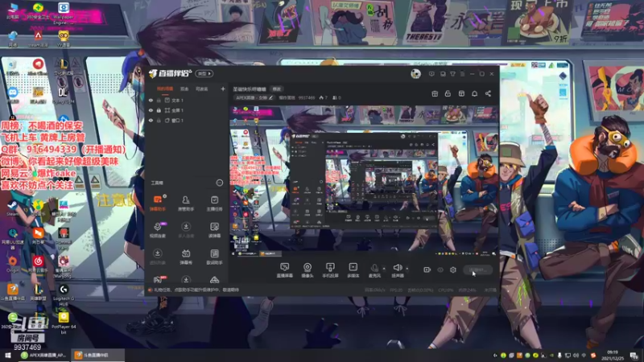The image size is (644, 362).
Task: Add a 直播屏幕 screen capture source
Action: pos(285,270)
